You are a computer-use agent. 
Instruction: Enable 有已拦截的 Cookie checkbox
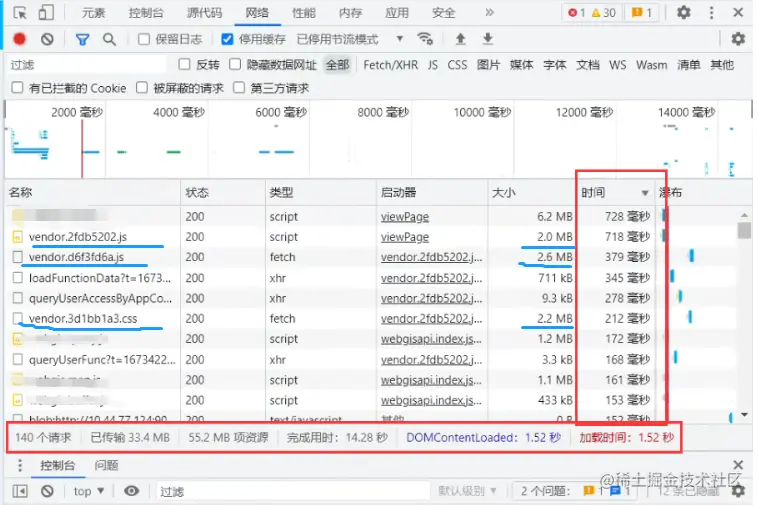pos(17,87)
